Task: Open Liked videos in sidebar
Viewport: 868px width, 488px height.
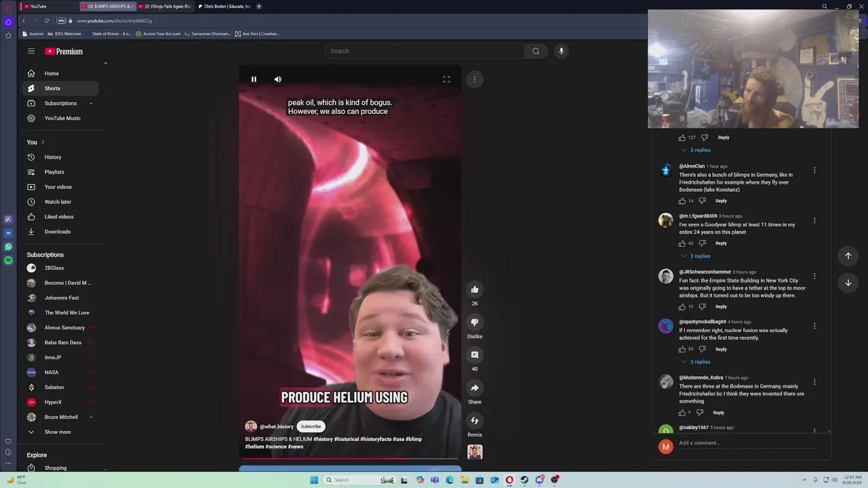Action: [60, 217]
